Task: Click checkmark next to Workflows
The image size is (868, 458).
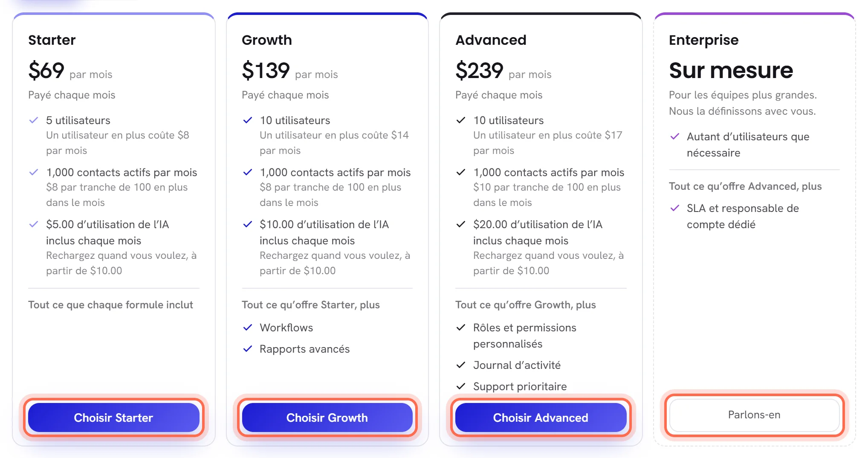Action: 247,328
